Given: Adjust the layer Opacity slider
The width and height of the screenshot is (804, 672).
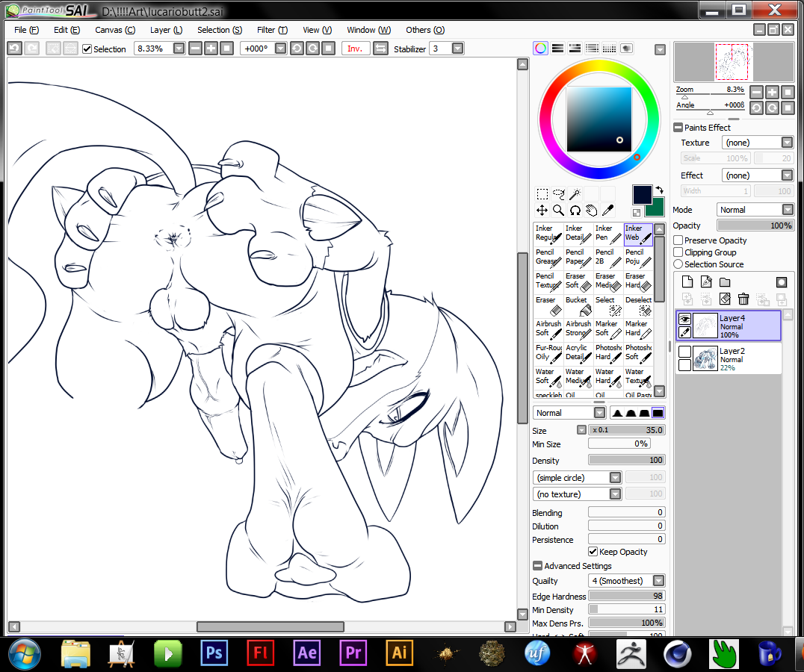Looking at the screenshot, I should [755, 225].
